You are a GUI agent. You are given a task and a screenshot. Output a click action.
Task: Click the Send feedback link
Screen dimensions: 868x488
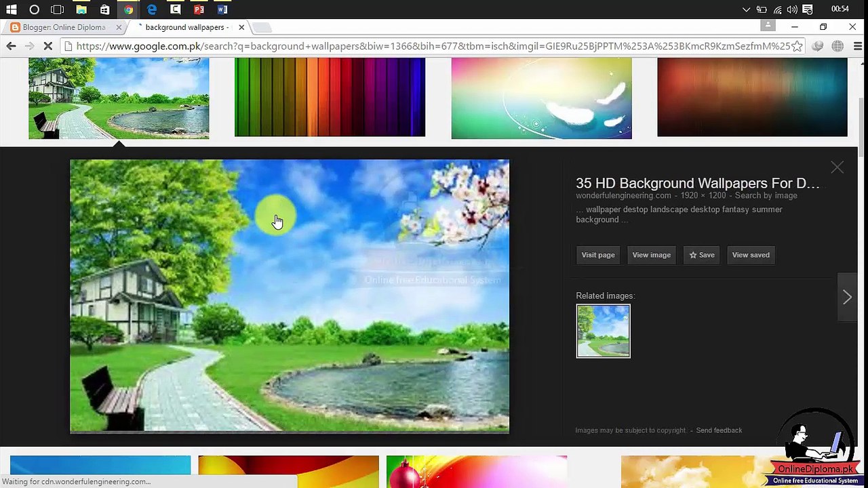point(719,430)
